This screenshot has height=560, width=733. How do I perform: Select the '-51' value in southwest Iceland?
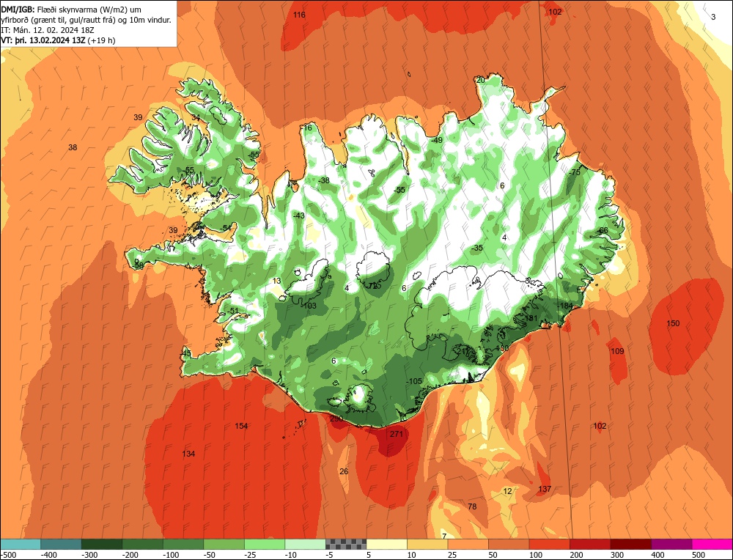[232, 310]
